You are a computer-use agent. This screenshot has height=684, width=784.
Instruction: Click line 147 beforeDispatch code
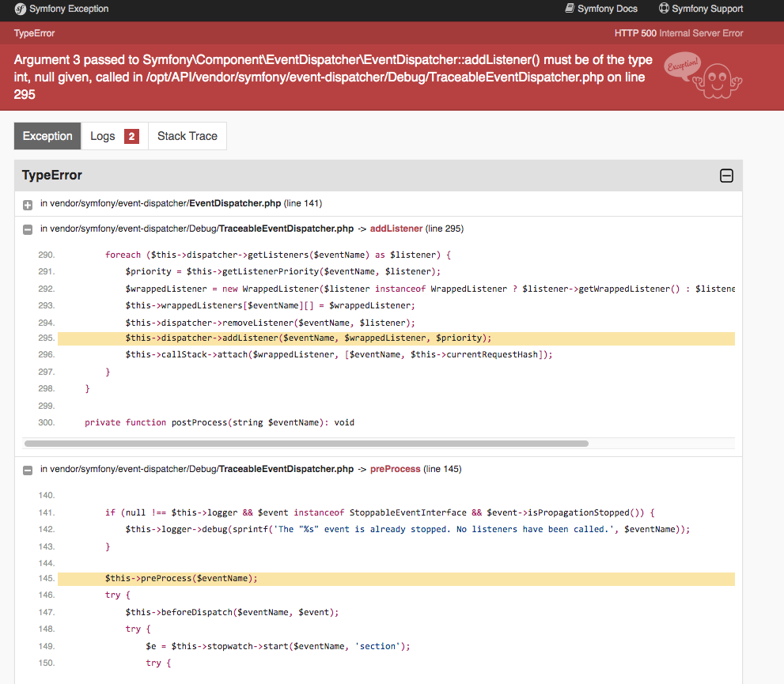[232, 612]
